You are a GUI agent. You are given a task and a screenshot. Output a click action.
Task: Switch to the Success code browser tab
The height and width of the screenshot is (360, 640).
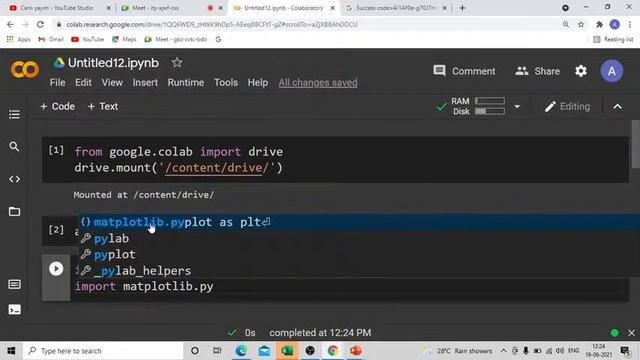click(395, 8)
